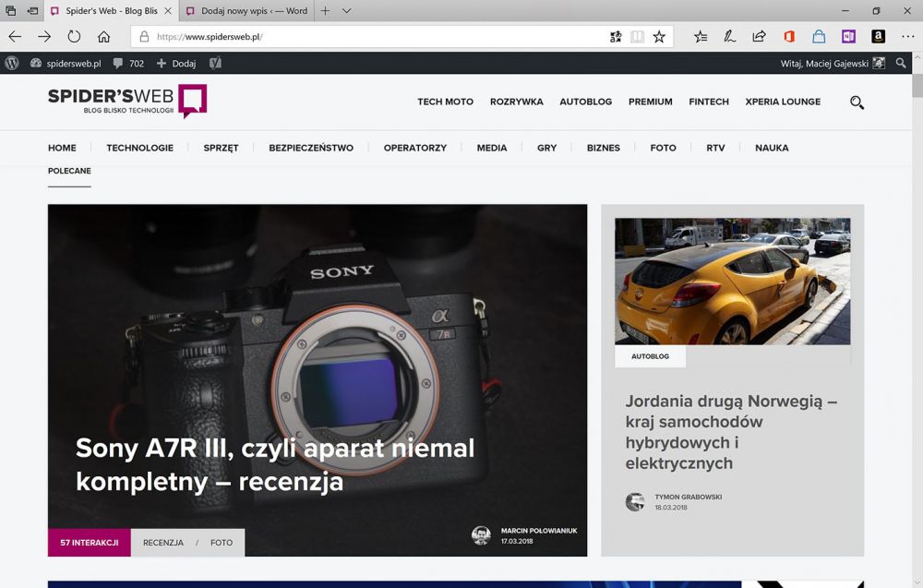Add page to favorites with star icon

click(x=659, y=37)
